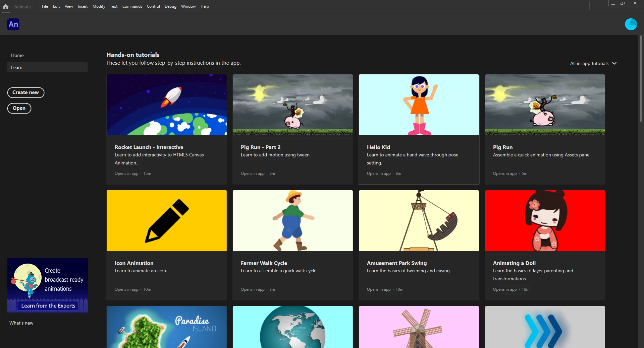Open the Help menu

[x=205, y=6]
